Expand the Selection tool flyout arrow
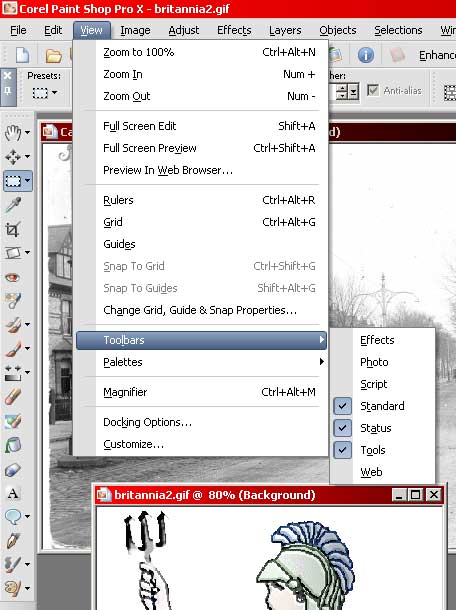Viewport: 456px width, 610px height. coord(27,181)
